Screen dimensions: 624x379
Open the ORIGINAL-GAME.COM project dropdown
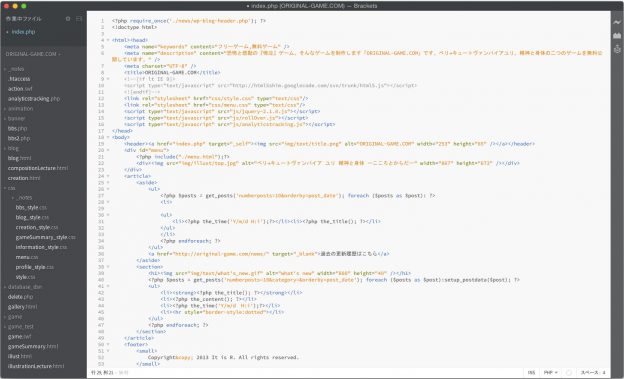(x=33, y=54)
